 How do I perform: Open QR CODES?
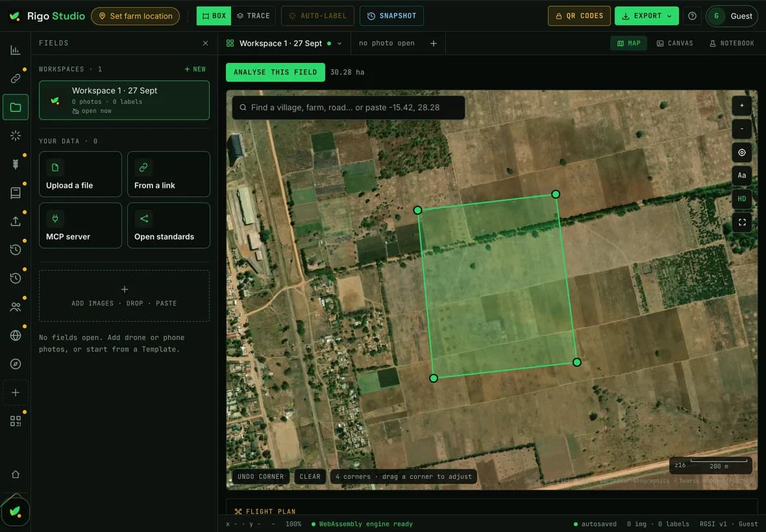pos(579,16)
